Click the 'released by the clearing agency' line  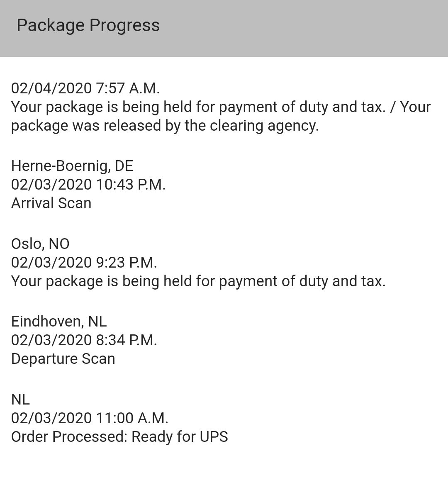pos(165,125)
